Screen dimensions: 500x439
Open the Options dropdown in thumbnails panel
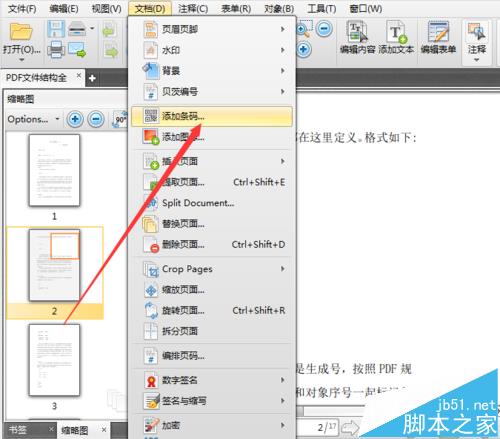pos(33,119)
